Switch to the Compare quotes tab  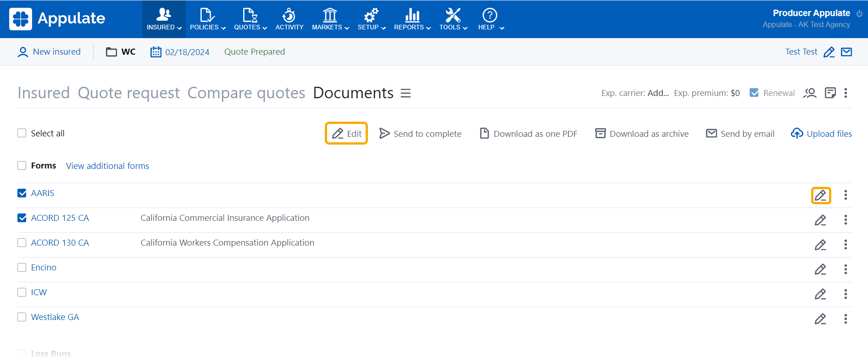tap(246, 93)
